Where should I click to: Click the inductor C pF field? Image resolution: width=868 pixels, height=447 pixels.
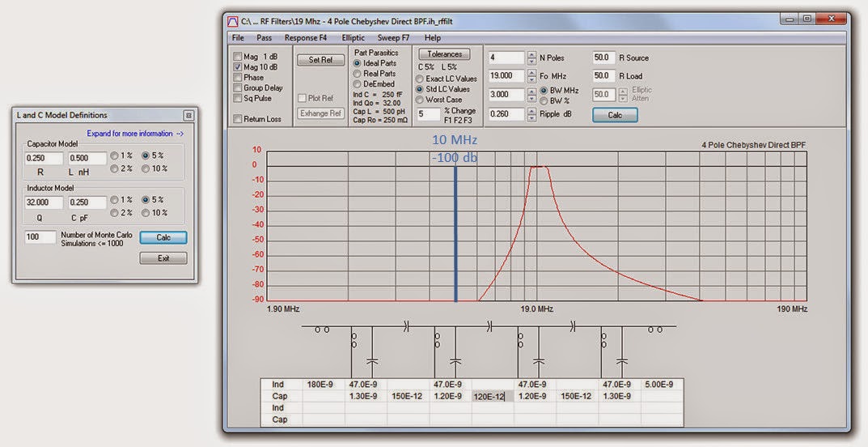87,202
